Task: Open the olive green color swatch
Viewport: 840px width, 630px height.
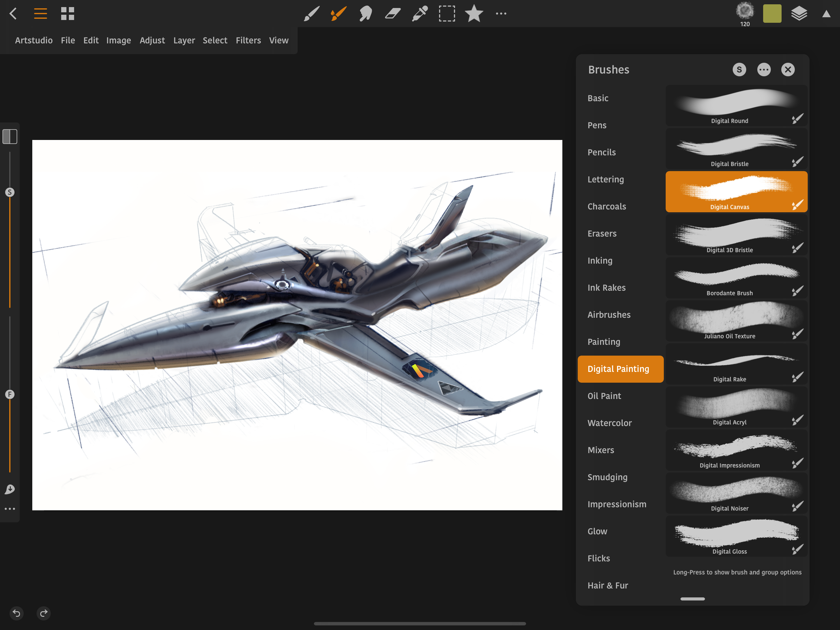Action: click(772, 14)
